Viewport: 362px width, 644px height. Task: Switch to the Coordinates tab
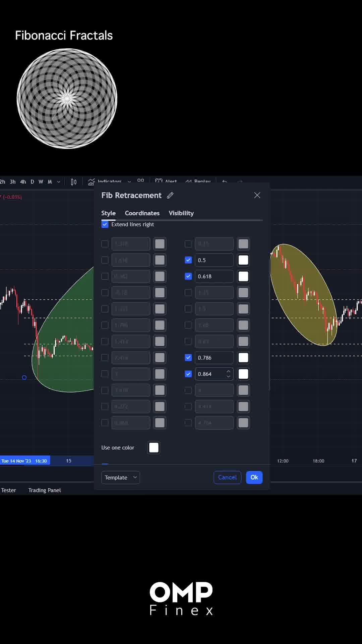coord(142,213)
